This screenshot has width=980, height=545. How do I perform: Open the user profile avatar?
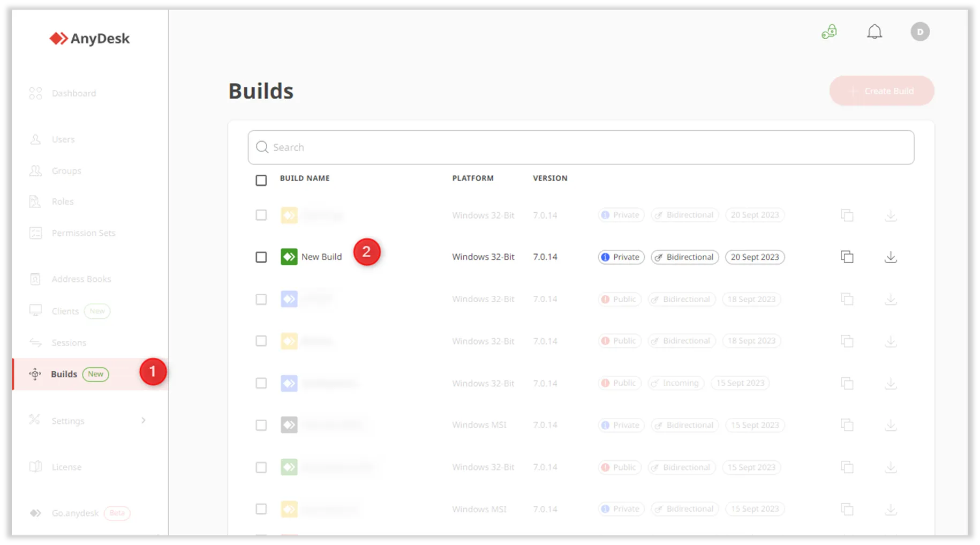pos(919,32)
